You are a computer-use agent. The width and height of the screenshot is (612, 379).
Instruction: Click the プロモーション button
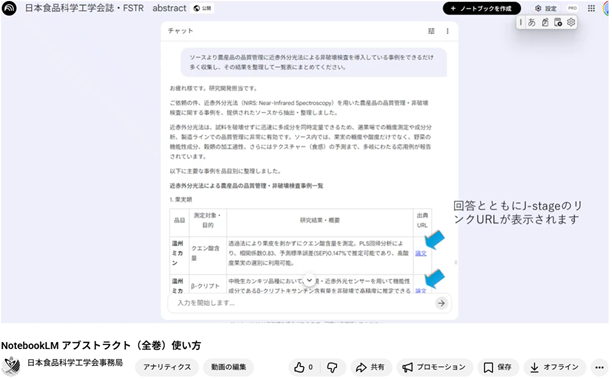pyautogui.click(x=434, y=367)
